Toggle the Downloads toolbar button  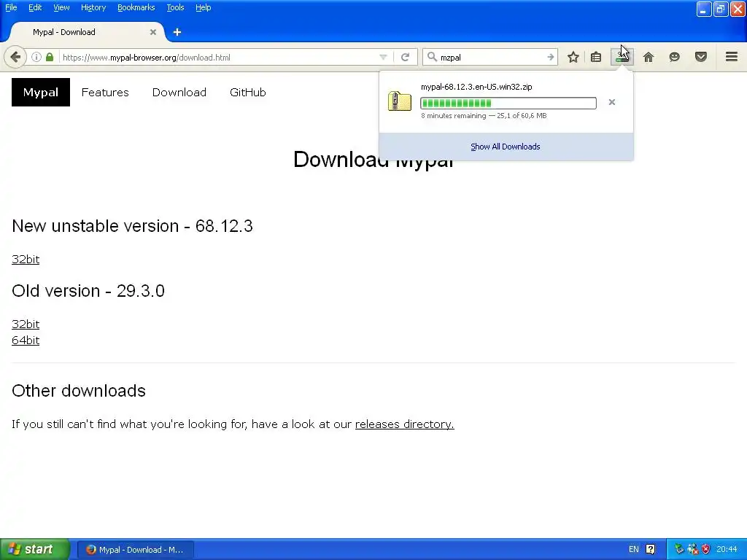pyautogui.click(x=622, y=57)
